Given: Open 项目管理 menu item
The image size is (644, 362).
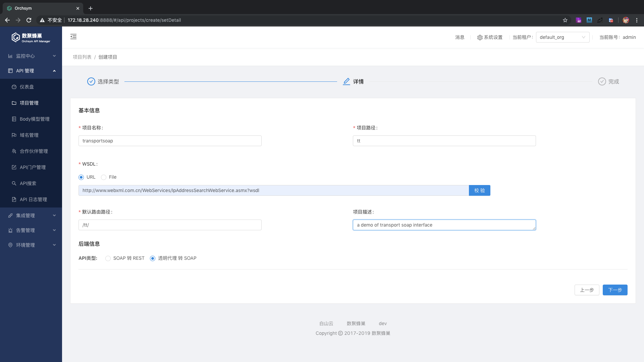Looking at the screenshot, I should pos(29,103).
